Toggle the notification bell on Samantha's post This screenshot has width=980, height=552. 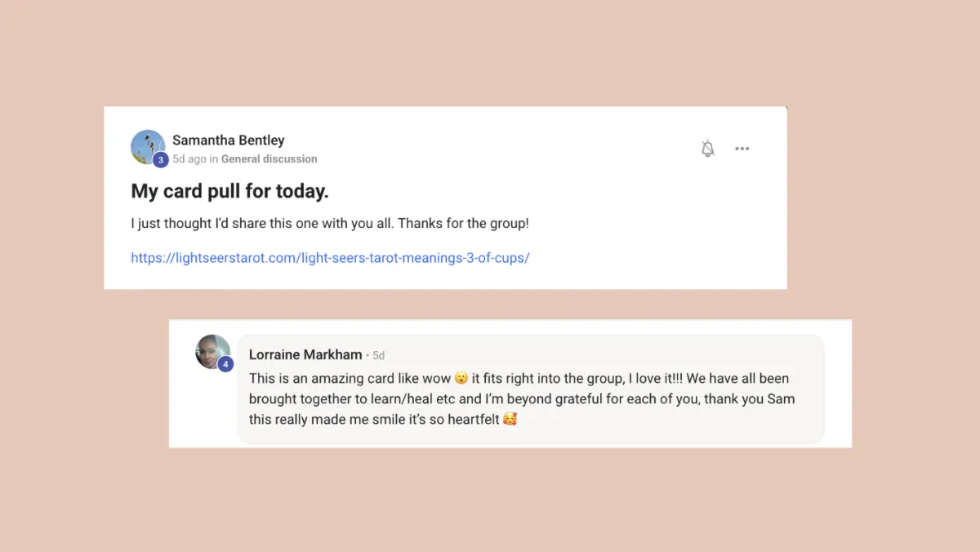tap(708, 149)
